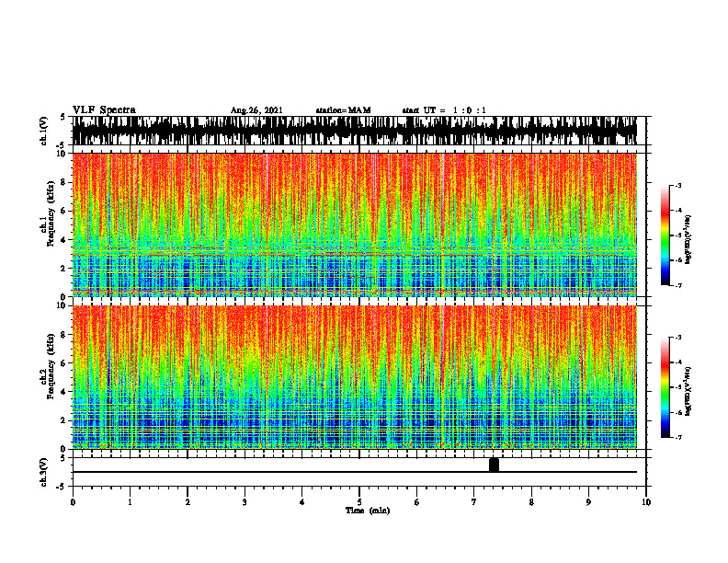The width and height of the screenshot is (728, 563).
Task: Click the ch.1 voltage waveform strip
Action: pyautogui.click(x=354, y=131)
